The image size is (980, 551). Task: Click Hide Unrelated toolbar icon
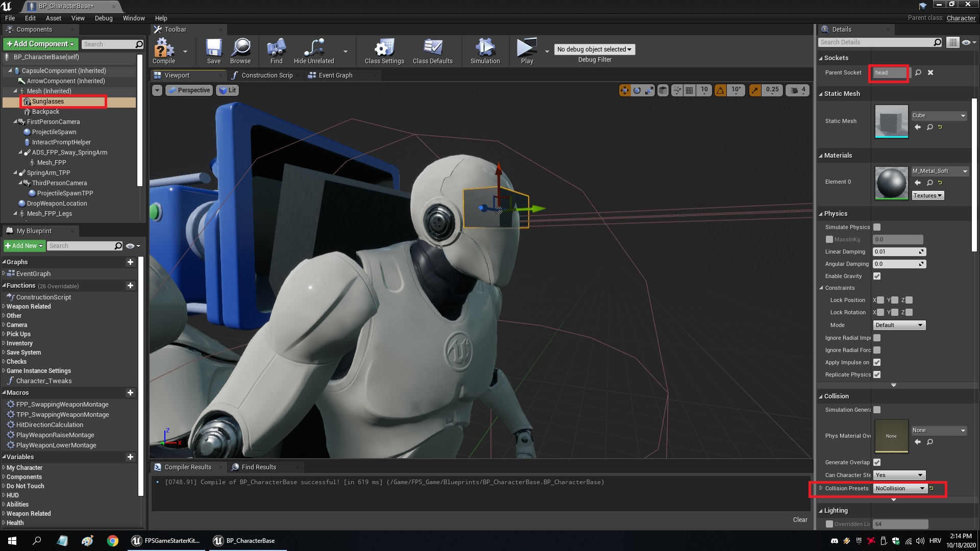click(313, 49)
